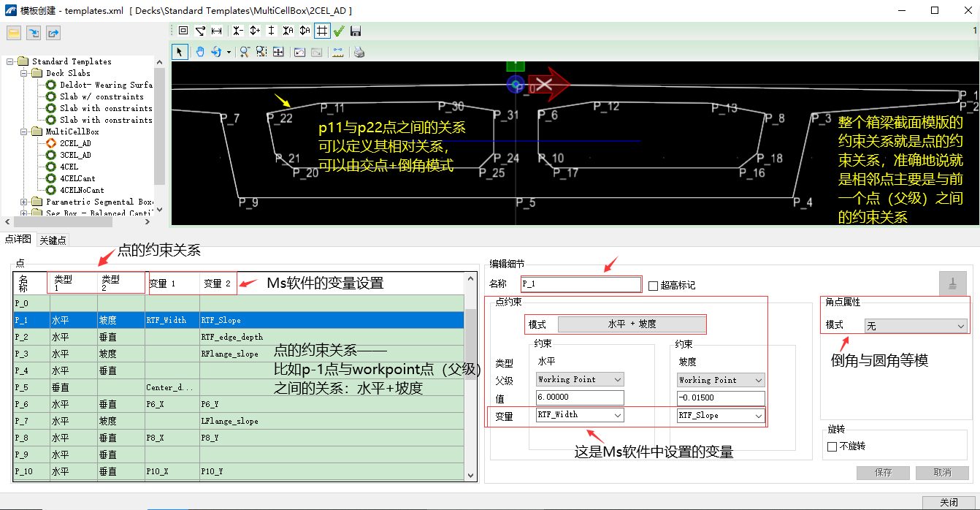
Task: Switch to the 关键点 tab
Action: [x=53, y=240]
